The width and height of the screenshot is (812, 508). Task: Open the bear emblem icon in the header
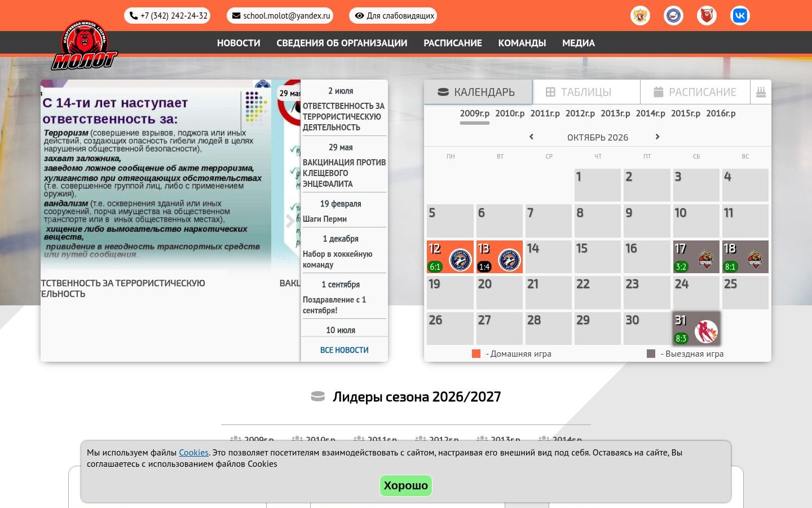[707, 16]
